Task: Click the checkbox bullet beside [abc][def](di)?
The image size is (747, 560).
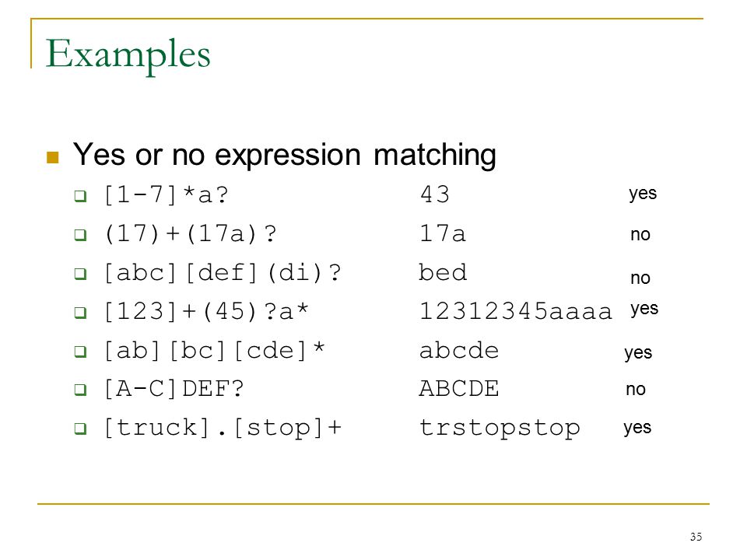Action: 80,274
